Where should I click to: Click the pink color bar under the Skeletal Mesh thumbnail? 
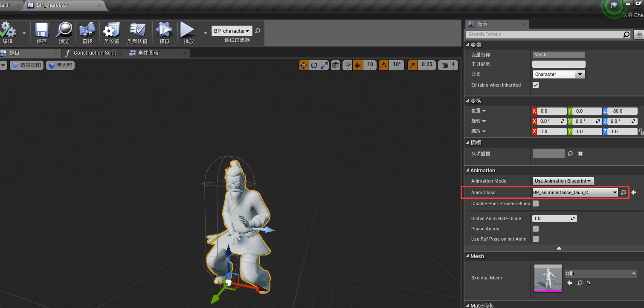click(548, 291)
